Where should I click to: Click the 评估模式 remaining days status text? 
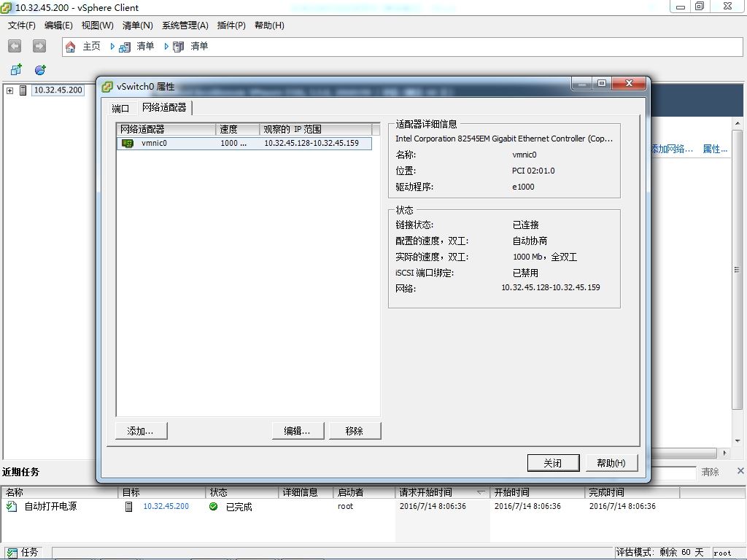659,553
